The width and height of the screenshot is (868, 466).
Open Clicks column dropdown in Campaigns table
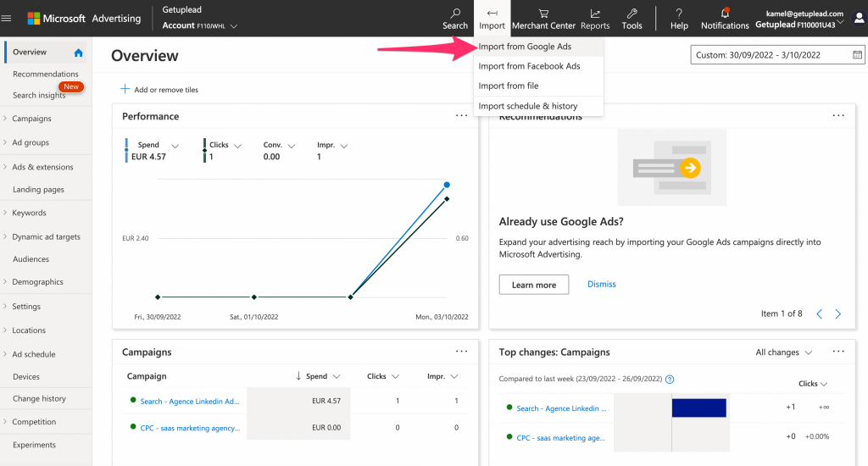click(x=395, y=376)
